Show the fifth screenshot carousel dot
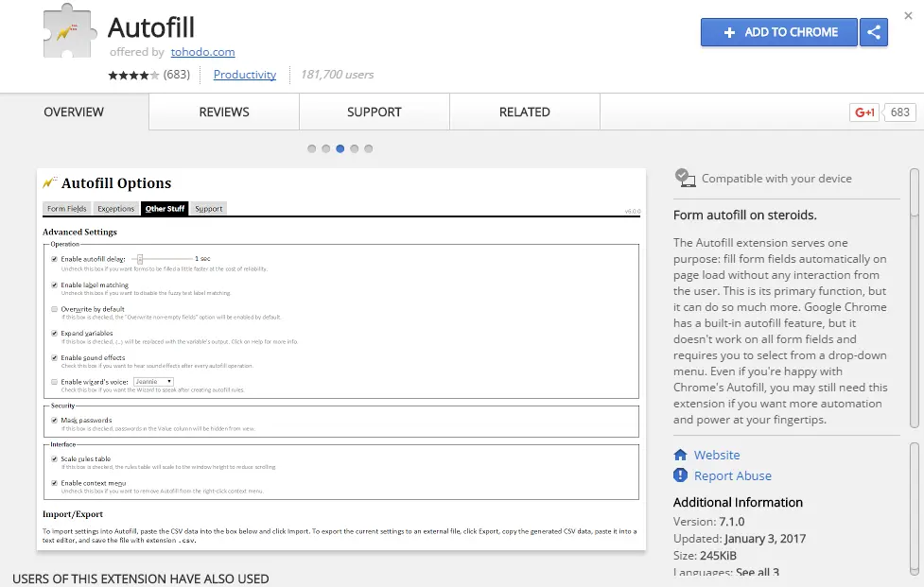Screen dimensions: 924x587 click(368, 149)
